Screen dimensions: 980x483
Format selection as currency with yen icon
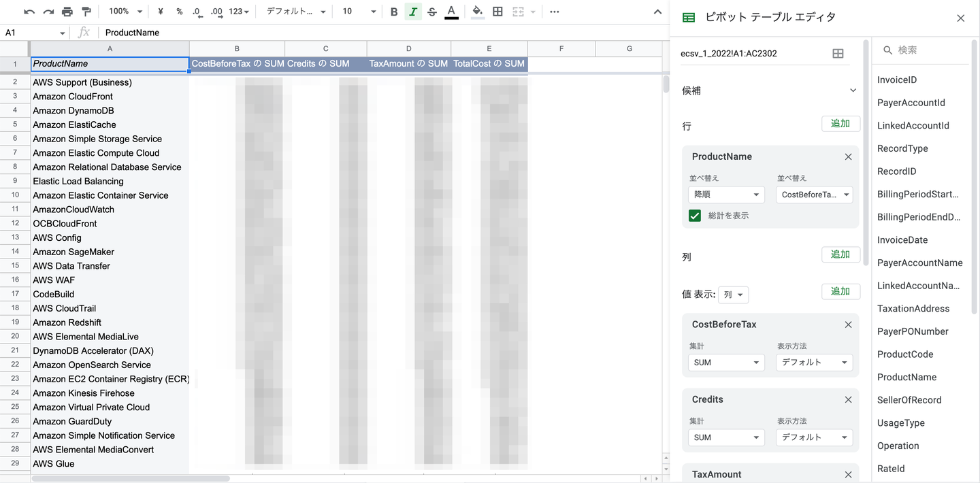pos(160,12)
